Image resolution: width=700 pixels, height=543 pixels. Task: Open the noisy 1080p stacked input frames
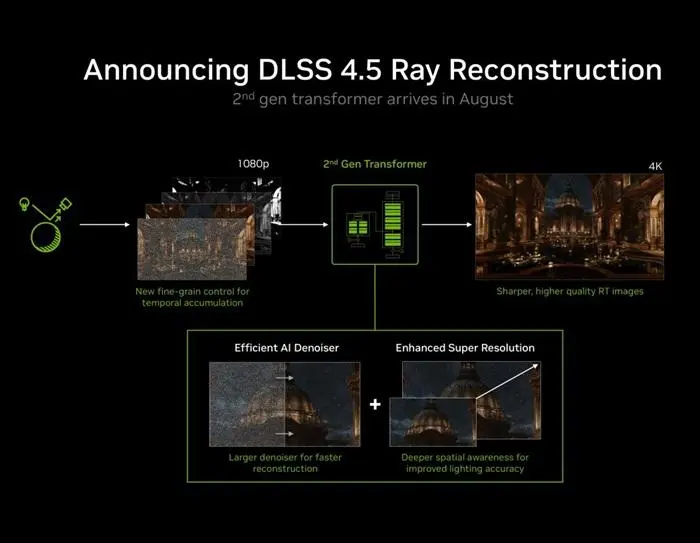(x=209, y=228)
